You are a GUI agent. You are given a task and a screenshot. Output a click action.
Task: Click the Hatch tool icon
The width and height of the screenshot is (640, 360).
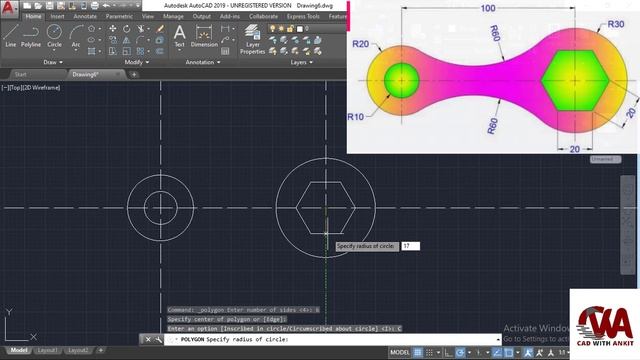point(91,51)
